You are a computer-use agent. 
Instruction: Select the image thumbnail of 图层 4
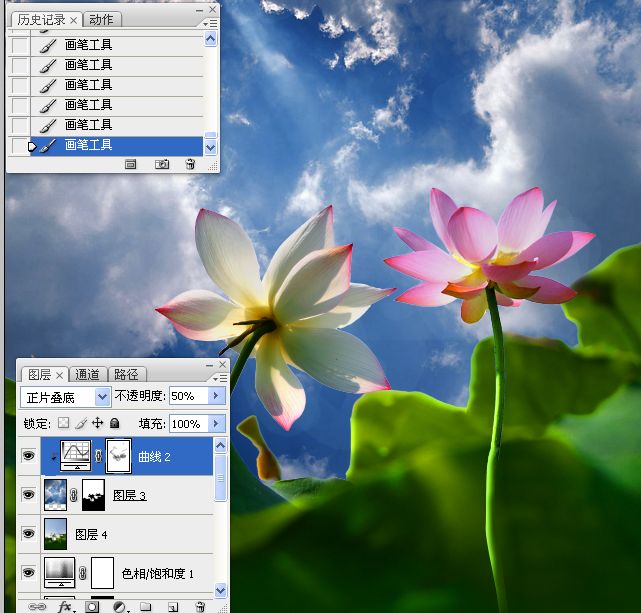click(55, 534)
